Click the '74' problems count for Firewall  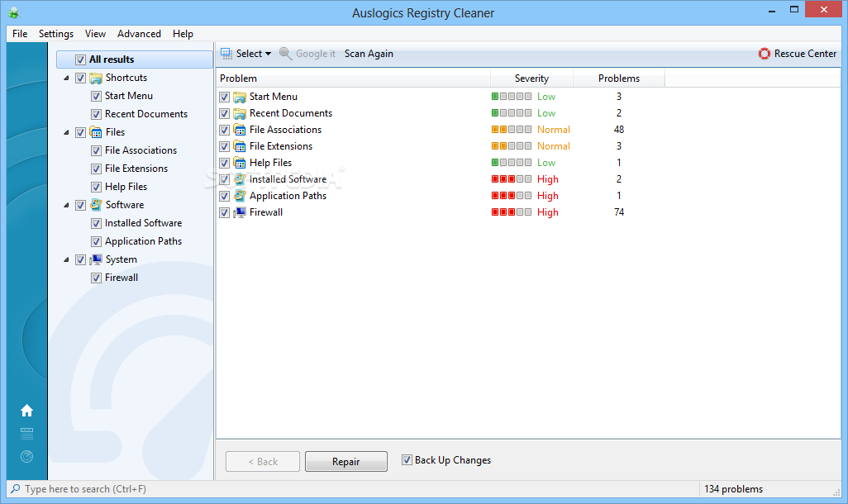point(619,212)
